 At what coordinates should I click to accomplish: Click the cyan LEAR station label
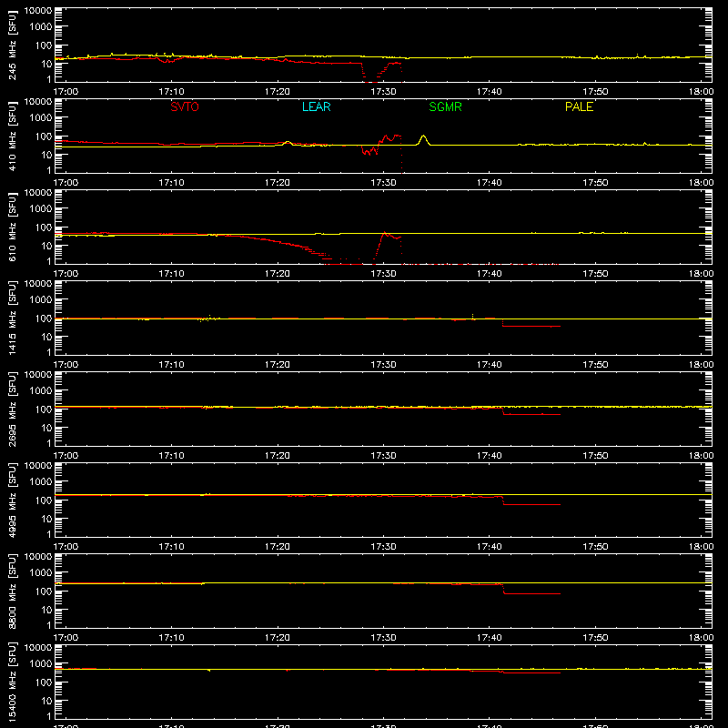316,106
